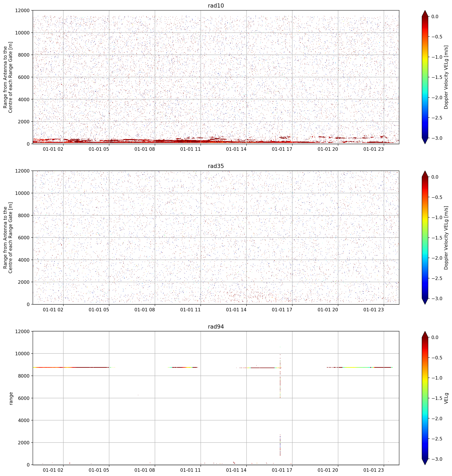Click the rad94 colorbar lower extend arrow

click(425, 462)
